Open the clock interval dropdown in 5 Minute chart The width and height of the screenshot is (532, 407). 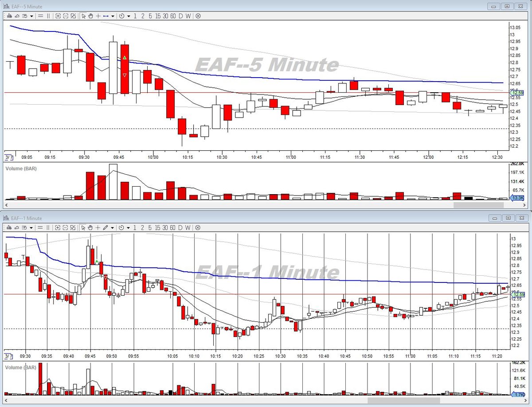coord(122,16)
